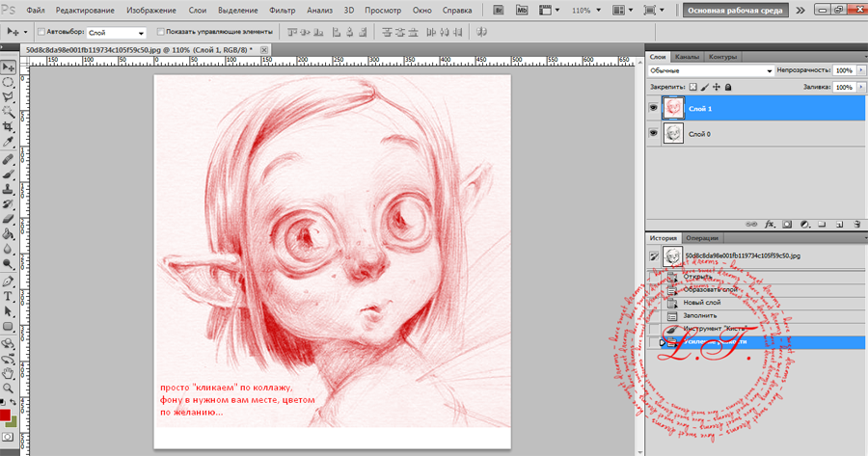The image size is (868, 456).
Task: Open the Фильтр menu
Action: pos(282,10)
